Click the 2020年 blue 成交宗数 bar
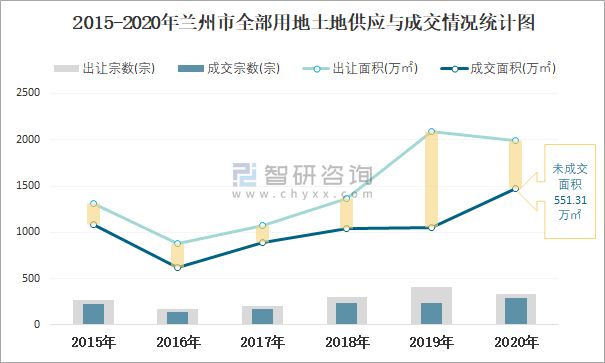 coord(516,311)
